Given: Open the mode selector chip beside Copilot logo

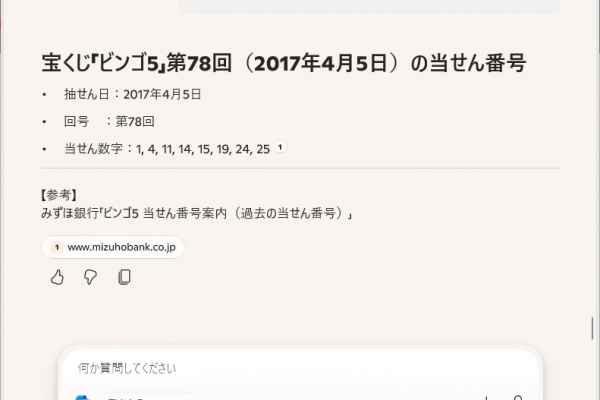Looking at the screenshot, I should [x=148, y=396].
